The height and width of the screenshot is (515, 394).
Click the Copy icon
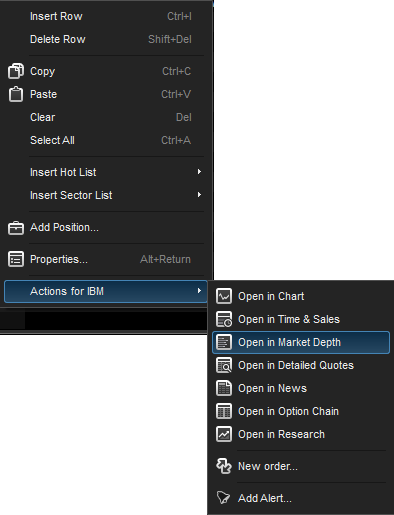[16, 71]
